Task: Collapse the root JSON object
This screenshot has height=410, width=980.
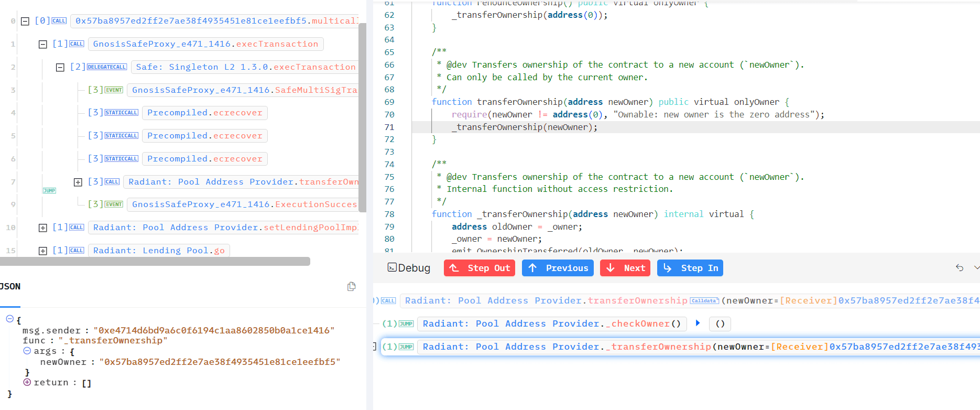Action: [9, 319]
